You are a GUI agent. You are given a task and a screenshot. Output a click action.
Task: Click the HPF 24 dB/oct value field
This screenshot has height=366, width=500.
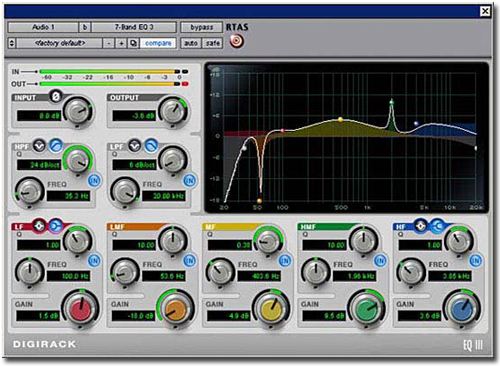point(39,165)
